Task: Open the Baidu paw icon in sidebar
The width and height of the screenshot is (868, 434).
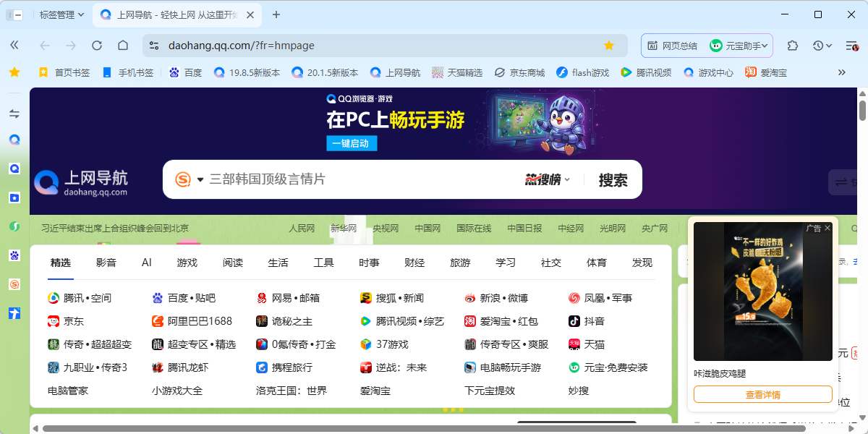Action: 14,255
